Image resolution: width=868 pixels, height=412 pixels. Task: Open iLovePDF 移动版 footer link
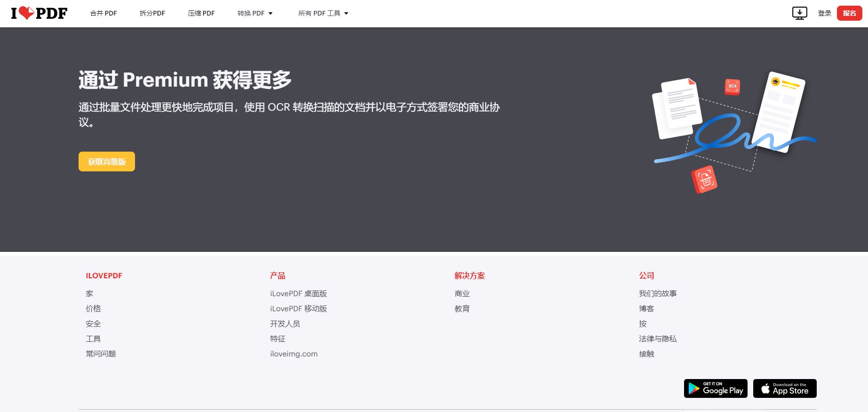[298, 308]
